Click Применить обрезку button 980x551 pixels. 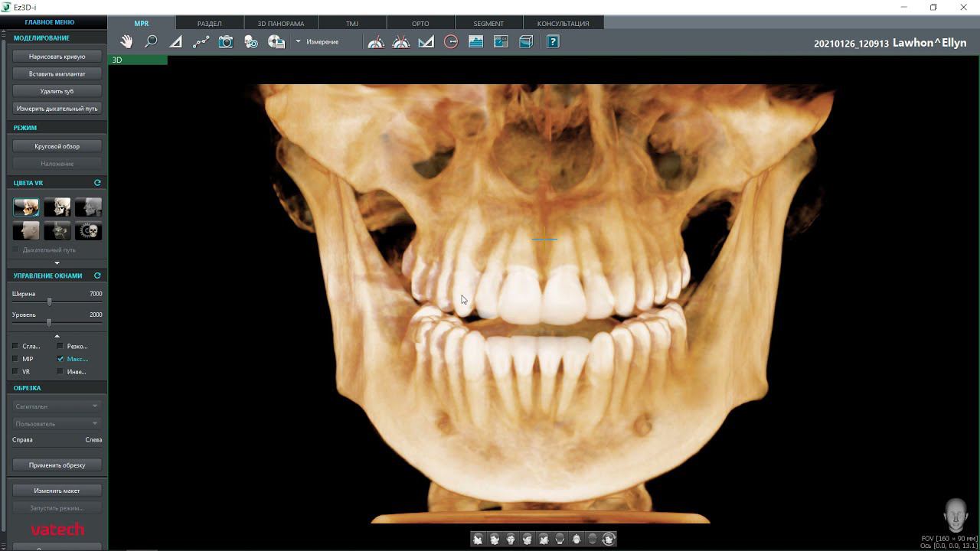click(57, 465)
